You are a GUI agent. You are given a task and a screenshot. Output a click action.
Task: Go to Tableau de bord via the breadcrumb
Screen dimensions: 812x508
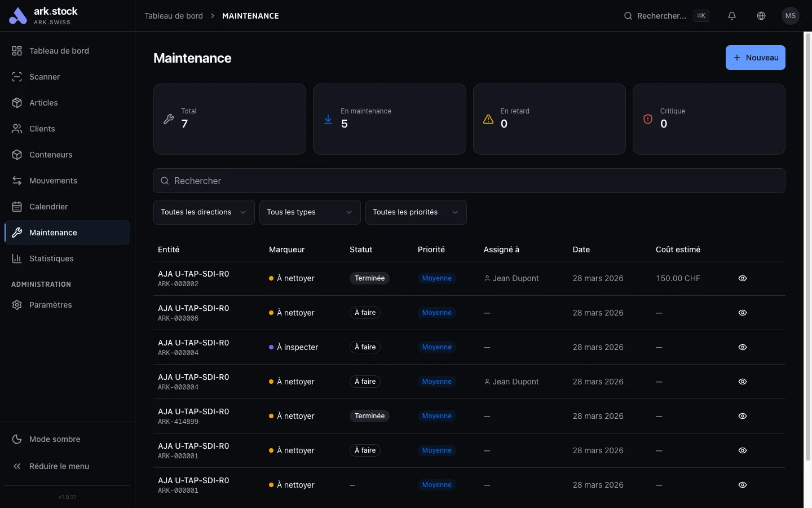174,16
